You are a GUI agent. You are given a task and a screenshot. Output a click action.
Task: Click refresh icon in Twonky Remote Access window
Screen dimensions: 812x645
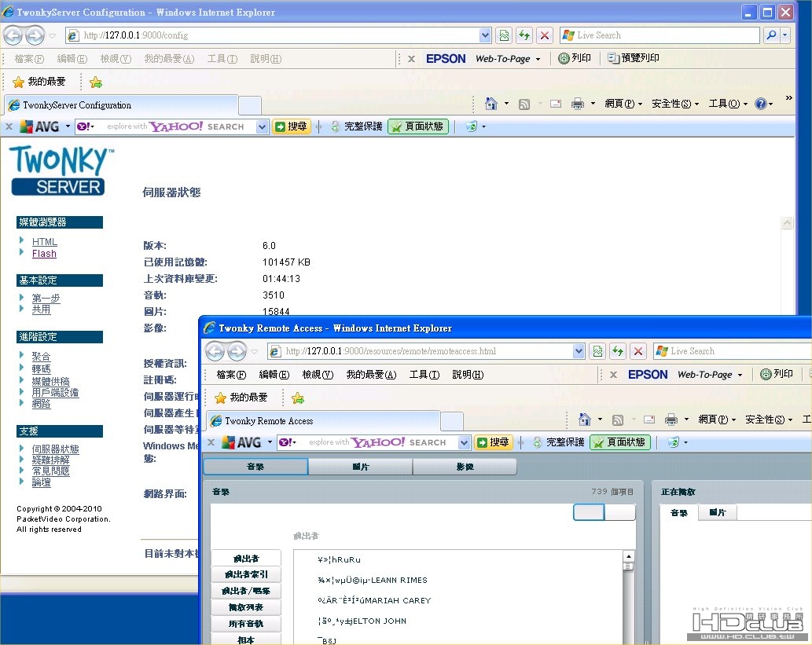tap(618, 351)
